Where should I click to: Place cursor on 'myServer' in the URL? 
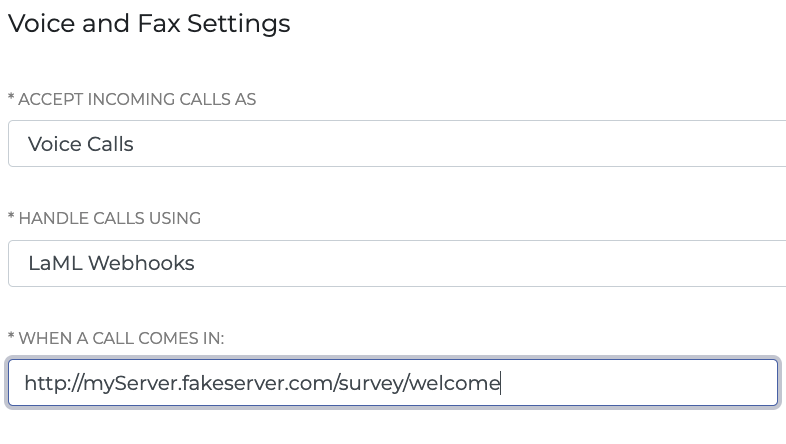pos(129,384)
